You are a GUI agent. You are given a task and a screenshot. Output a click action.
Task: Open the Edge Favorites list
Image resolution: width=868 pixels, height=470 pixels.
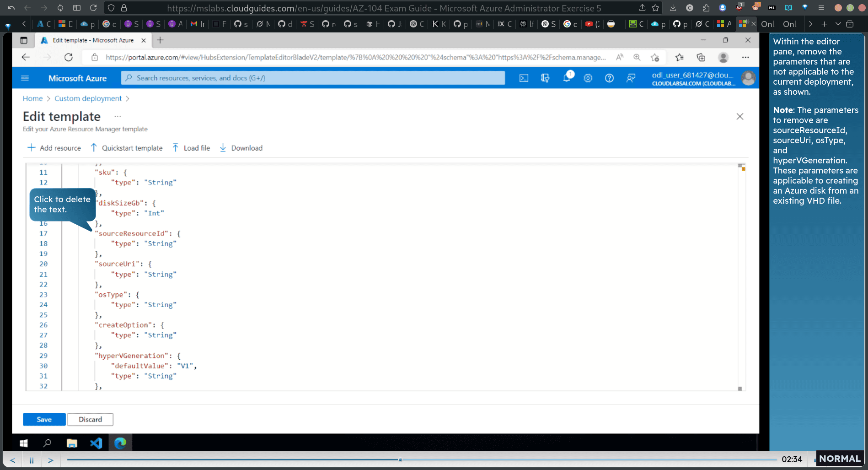click(679, 57)
